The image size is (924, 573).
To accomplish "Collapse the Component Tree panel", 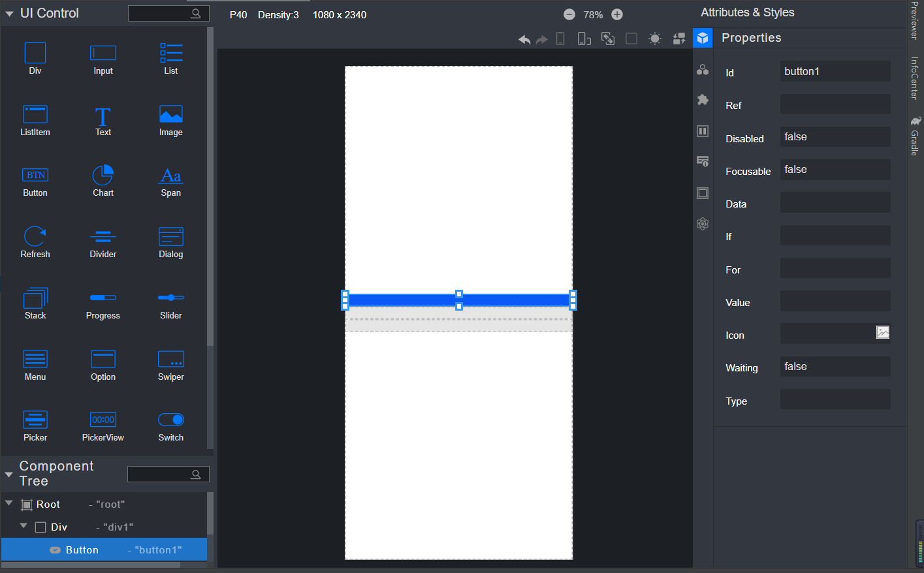I will [x=9, y=474].
